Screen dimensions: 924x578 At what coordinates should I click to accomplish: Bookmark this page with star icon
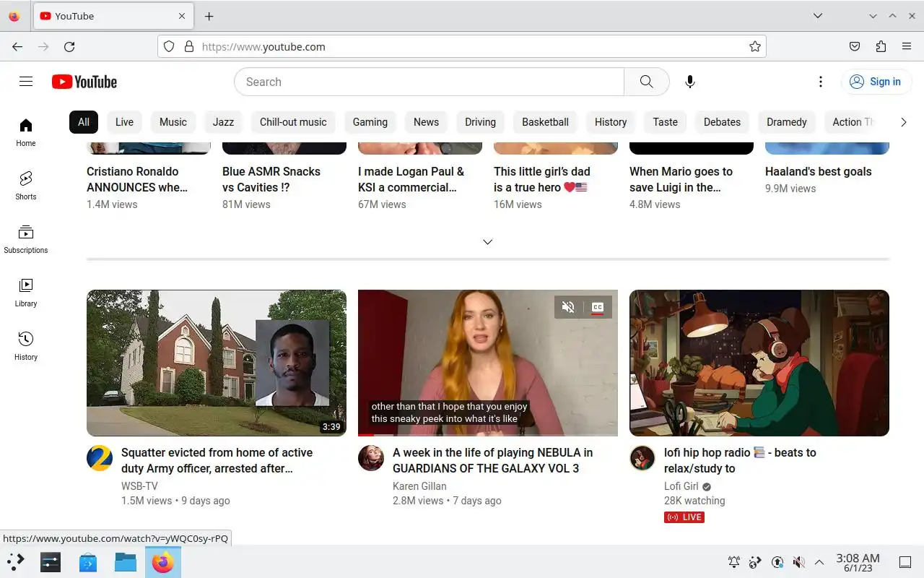point(755,46)
